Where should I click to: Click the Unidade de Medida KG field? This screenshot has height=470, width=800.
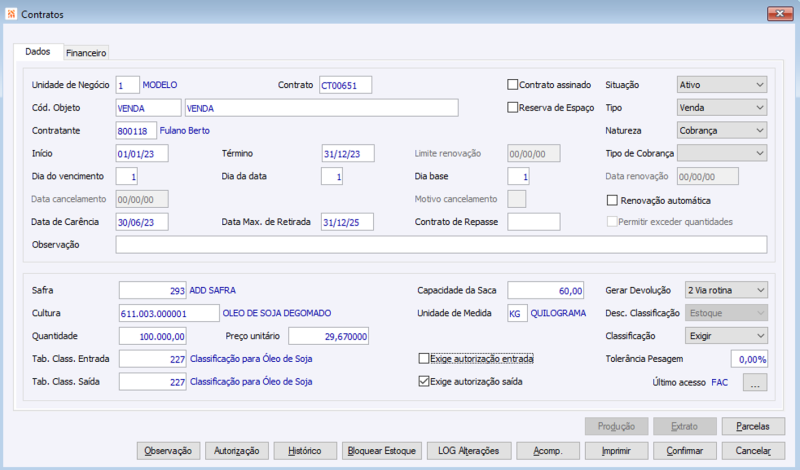[x=518, y=313]
